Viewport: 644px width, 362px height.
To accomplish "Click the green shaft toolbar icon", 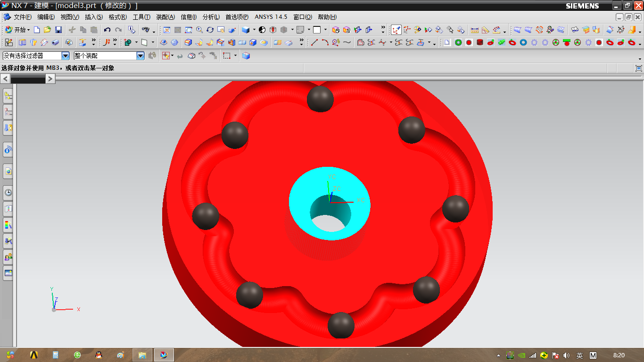I will (x=502, y=42).
